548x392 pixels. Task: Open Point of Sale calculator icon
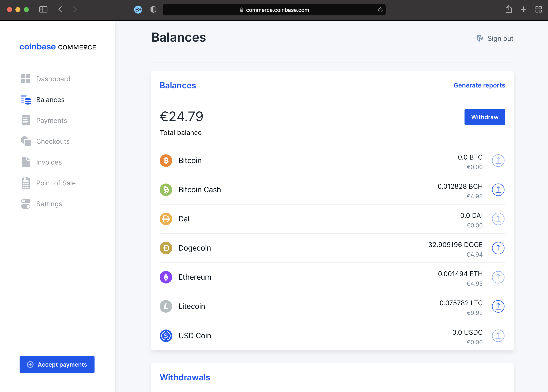tap(25, 183)
